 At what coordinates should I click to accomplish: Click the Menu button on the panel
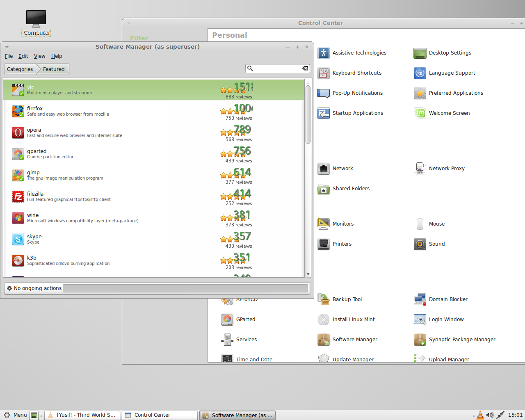point(15,415)
